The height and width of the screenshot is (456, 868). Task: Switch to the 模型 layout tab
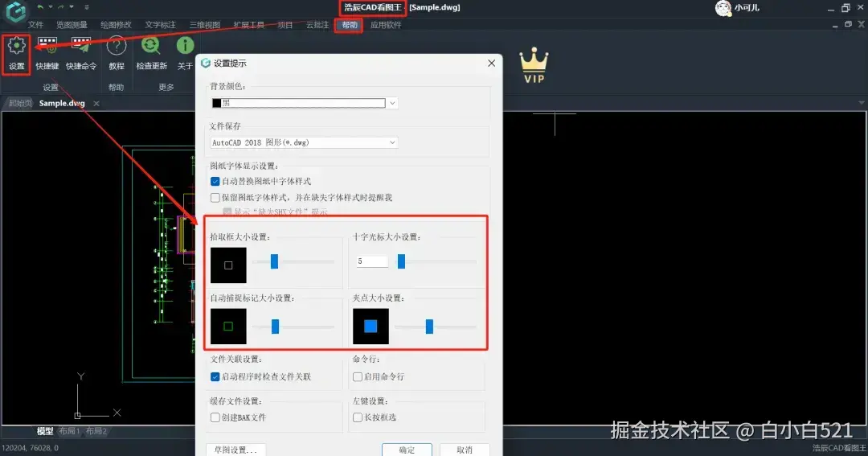(x=45, y=431)
